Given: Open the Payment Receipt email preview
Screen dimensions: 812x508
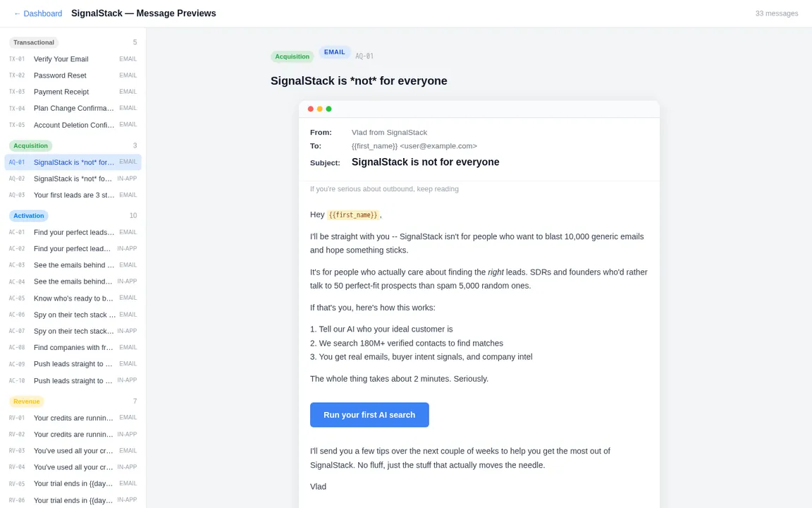Looking at the screenshot, I should pos(73,92).
